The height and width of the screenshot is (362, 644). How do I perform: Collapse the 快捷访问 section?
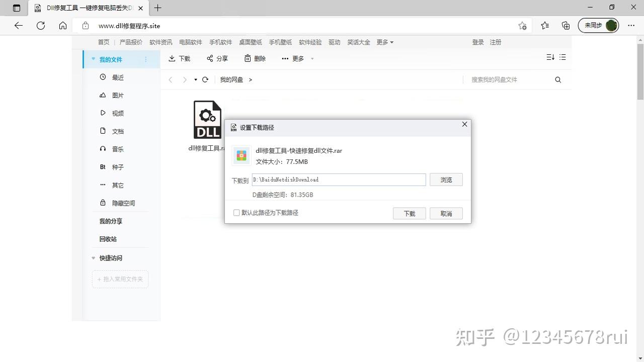tap(93, 258)
